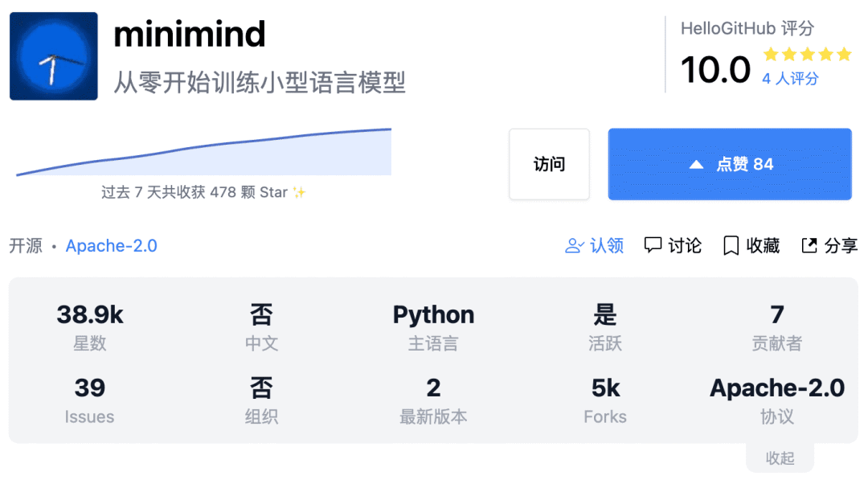
Task: Click the upvote triangle arrow icon
Action: [697, 165]
